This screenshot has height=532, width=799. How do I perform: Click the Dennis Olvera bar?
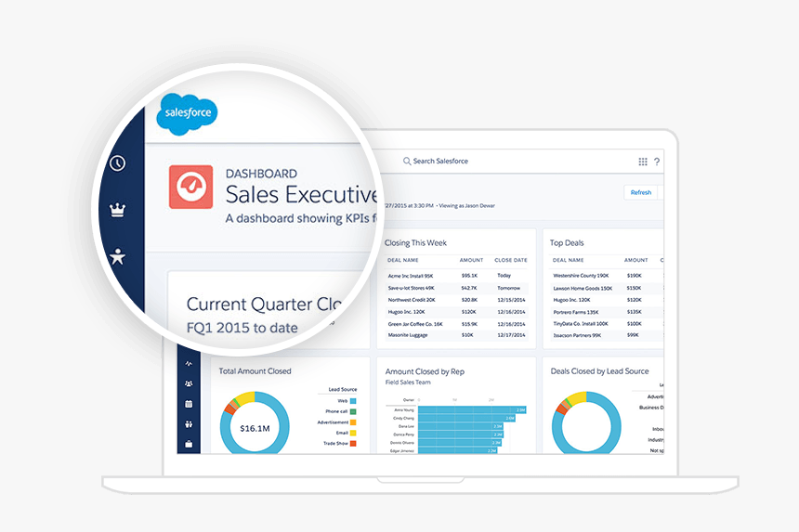460,442
